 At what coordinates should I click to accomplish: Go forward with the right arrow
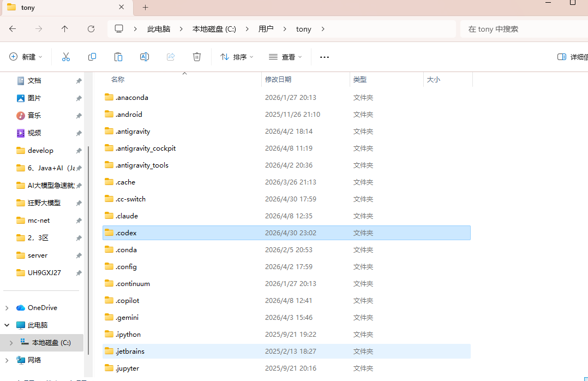[39, 29]
